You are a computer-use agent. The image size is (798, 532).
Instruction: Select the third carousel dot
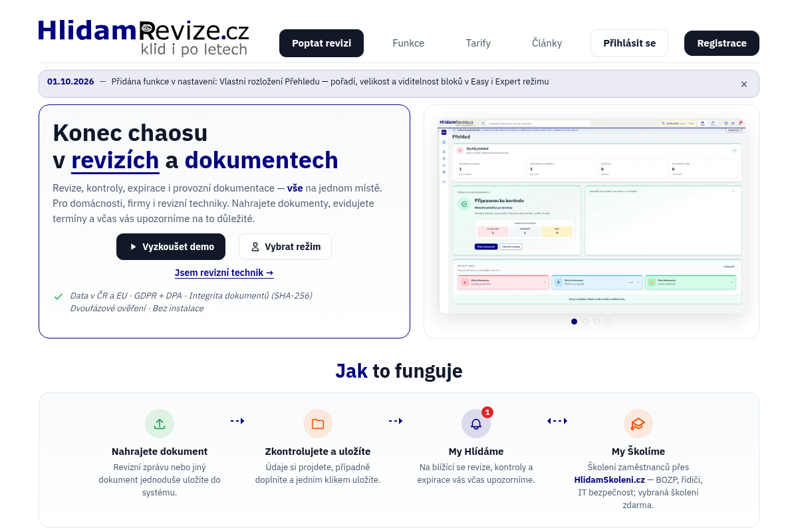(x=597, y=321)
